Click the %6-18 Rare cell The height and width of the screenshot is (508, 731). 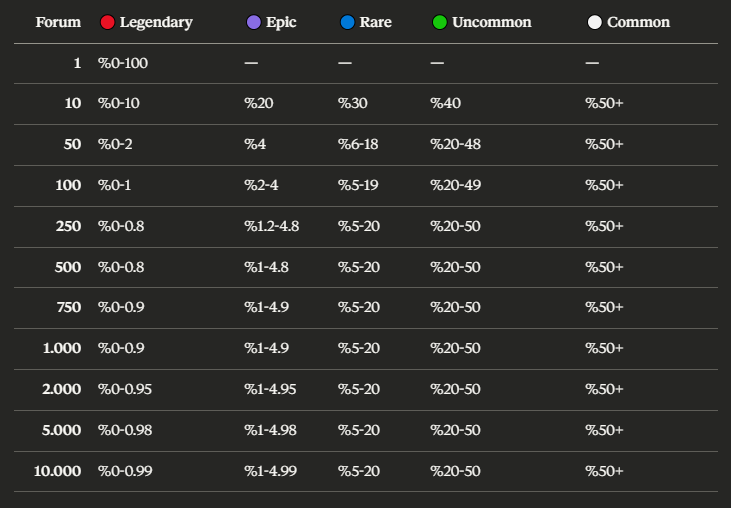(358, 144)
